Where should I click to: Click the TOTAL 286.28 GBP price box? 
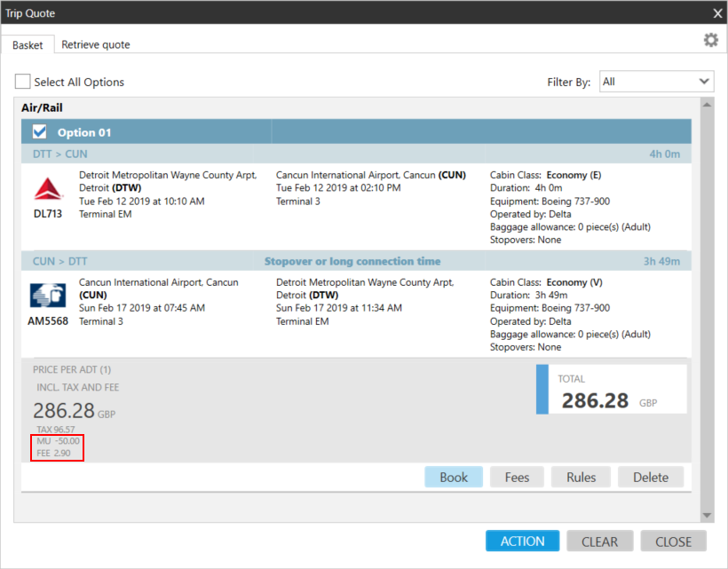[x=611, y=390]
